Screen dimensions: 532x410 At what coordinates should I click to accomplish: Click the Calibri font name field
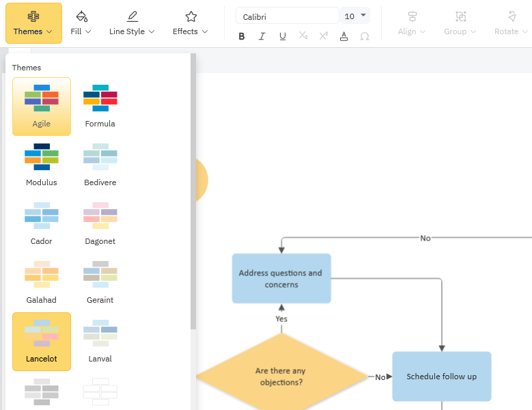[x=287, y=16]
